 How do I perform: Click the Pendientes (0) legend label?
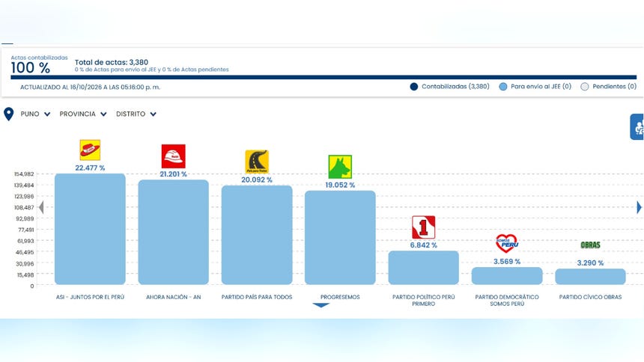click(615, 87)
